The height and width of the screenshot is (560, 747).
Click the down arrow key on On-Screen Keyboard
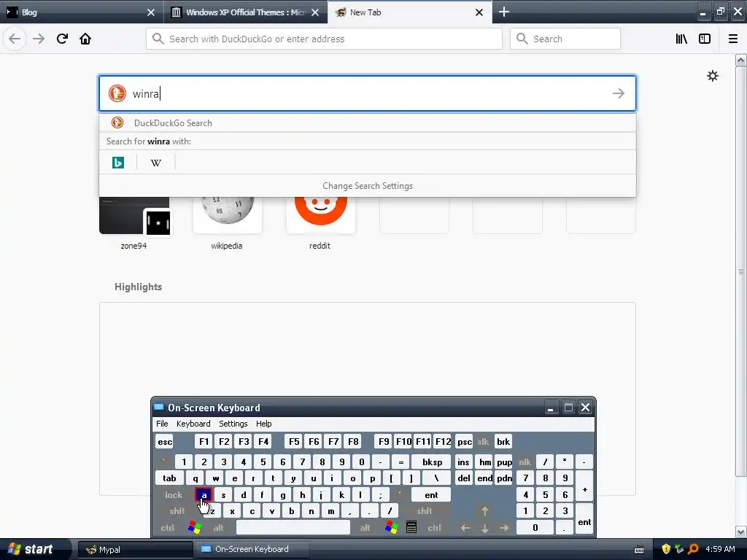(485, 528)
